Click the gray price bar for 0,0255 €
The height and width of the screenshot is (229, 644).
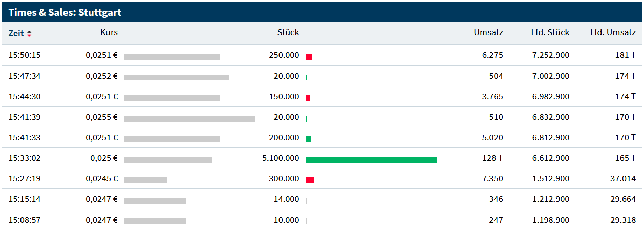click(x=189, y=118)
